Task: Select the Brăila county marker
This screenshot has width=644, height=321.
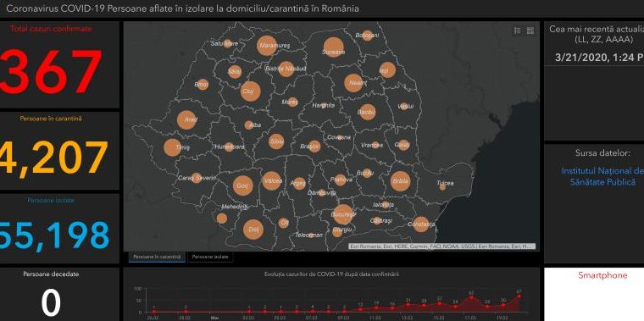Action: [x=400, y=181]
